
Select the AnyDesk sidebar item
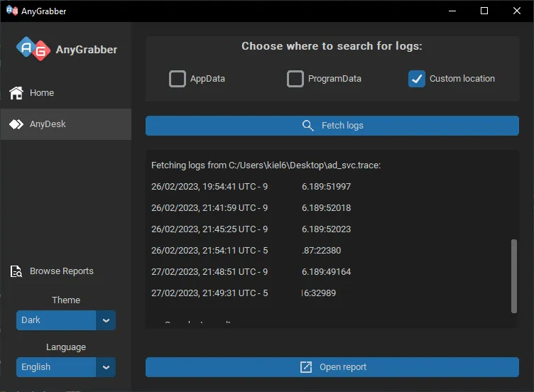pos(66,124)
